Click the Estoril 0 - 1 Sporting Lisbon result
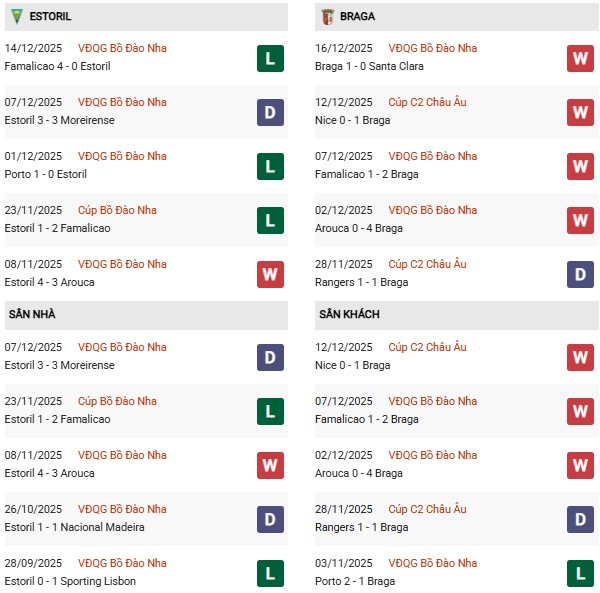Image resolution: width=600 pixels, height=593 pixels. point(70,581)
